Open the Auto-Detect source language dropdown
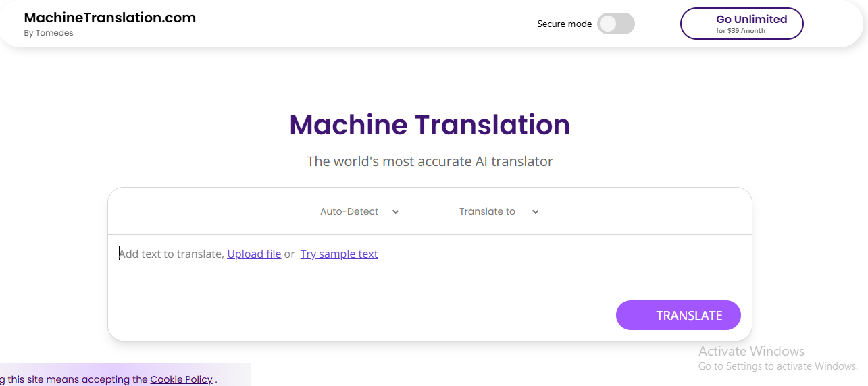This screenshot has height=386, width=868. 350,211
